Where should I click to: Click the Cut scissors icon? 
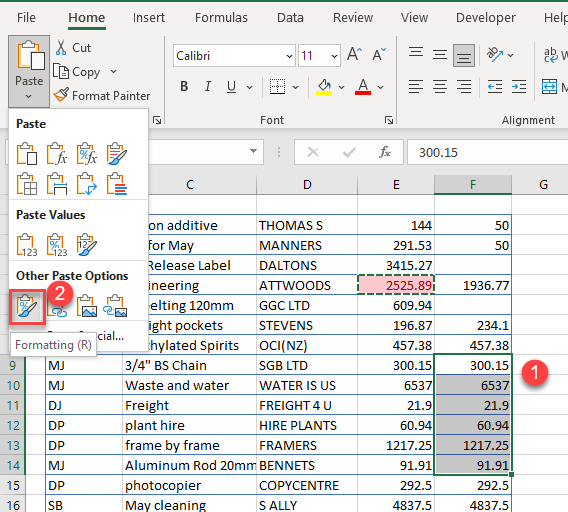pyautogui.click(x=61, y=48)
